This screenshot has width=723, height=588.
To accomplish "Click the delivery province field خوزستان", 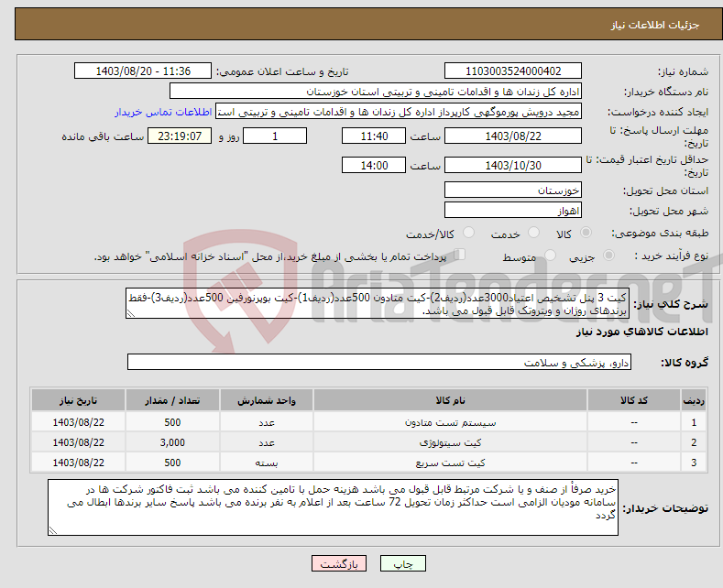I will pos(513,190).
